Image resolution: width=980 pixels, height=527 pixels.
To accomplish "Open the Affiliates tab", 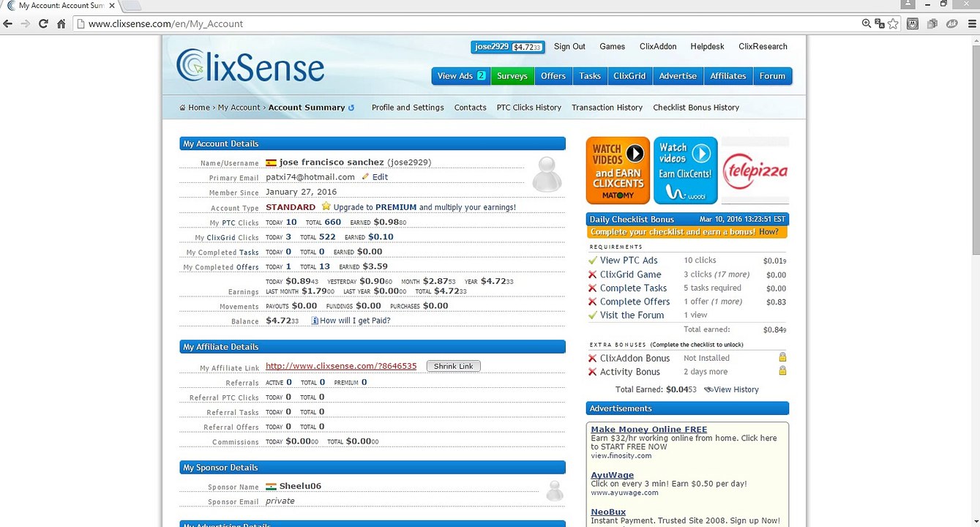I will 728,76.
